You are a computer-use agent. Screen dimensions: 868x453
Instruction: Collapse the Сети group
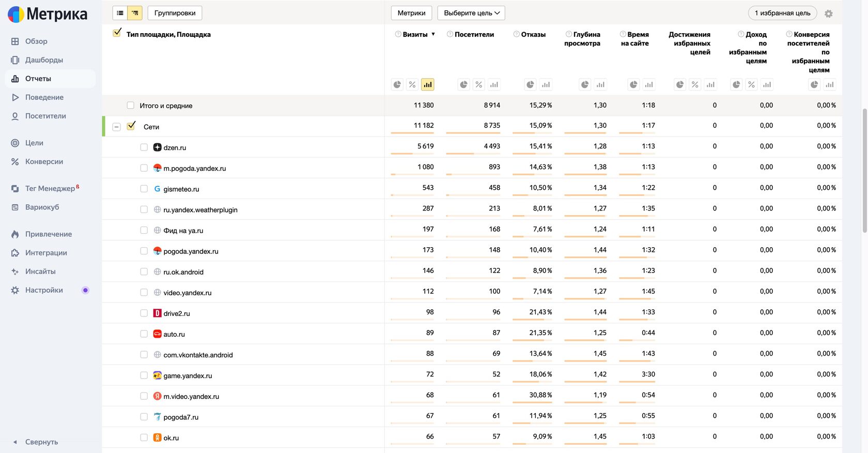tap(117, 127)
